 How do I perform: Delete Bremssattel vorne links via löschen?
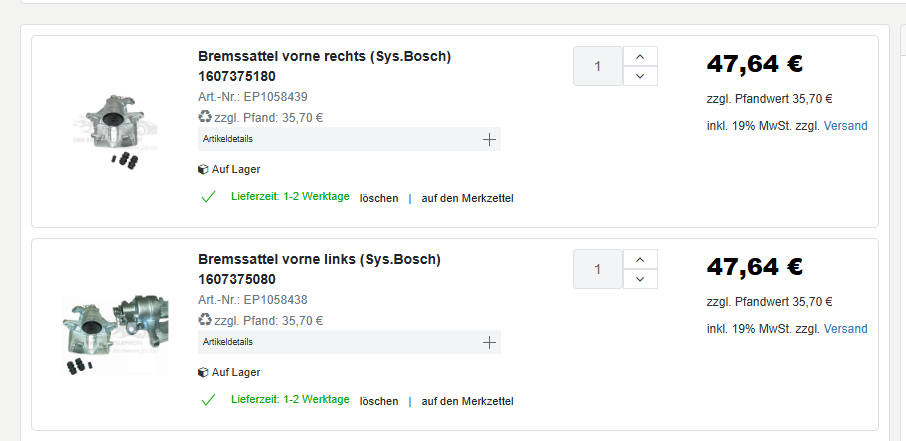tap(379, 401)
